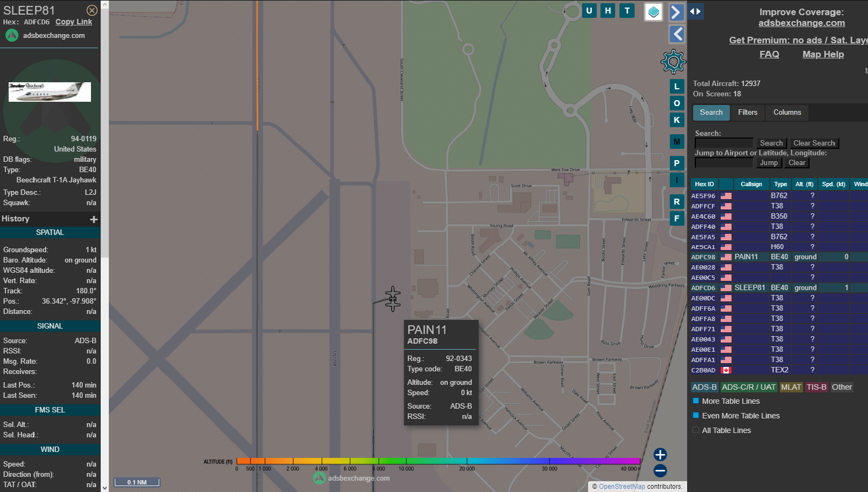Image resolution: width=868 pixels, height=492 pixels.
Task: Toggle the K map button
Action: click(677, 120)
